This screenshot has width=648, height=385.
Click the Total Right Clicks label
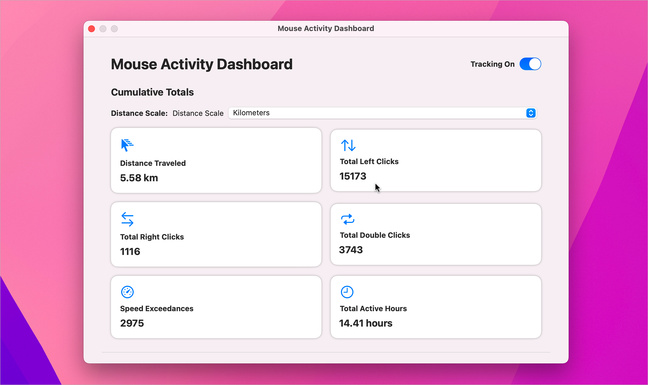click(152, 237)
